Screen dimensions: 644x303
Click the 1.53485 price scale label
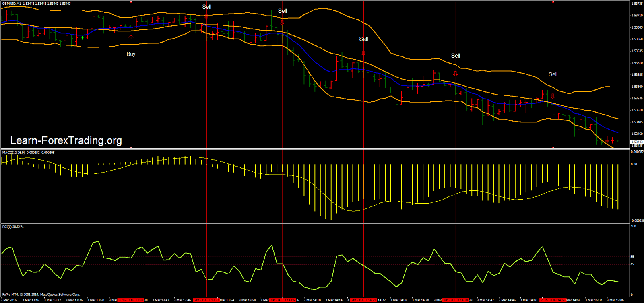coord(637,122)
